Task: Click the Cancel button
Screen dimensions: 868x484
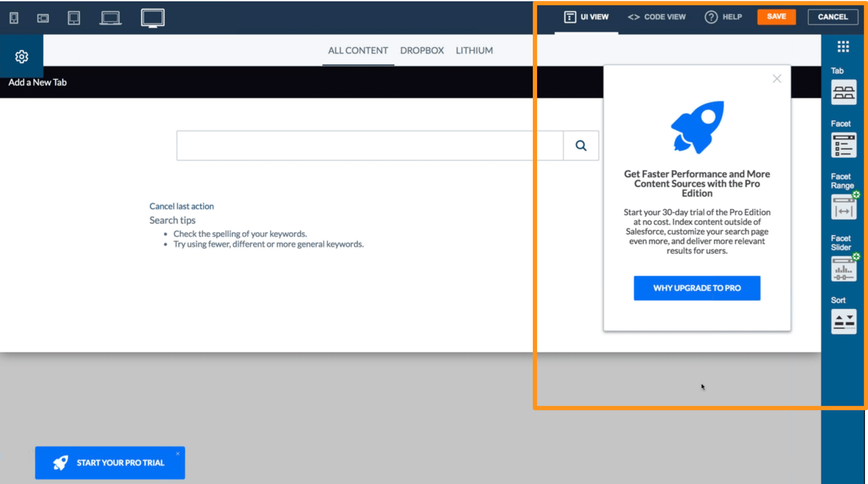Action: (x=833, y=17)
